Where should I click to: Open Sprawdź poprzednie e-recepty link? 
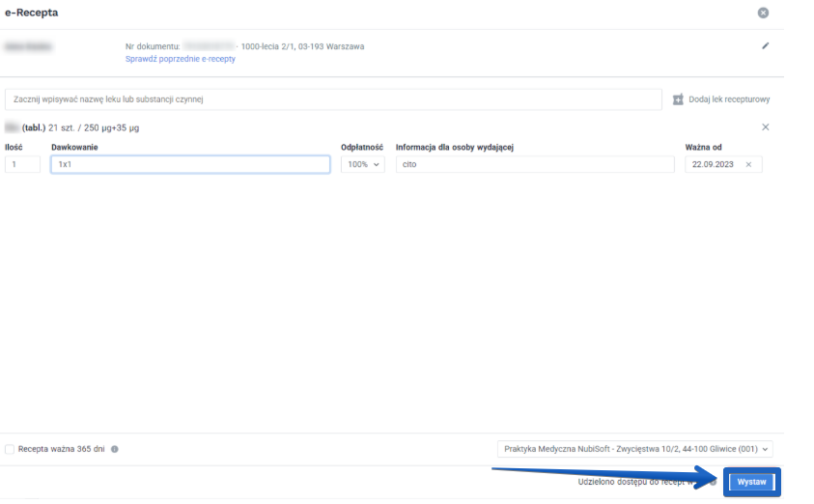click(180, 59)
